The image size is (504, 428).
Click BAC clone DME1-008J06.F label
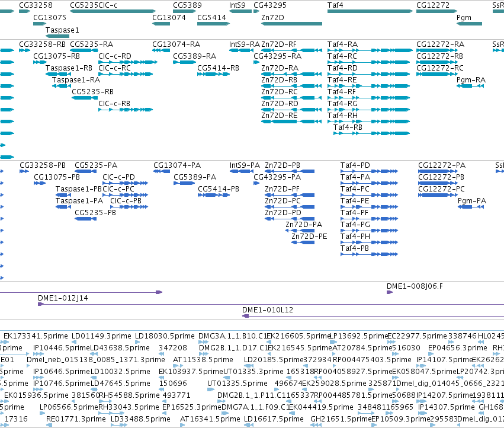point(415,286)
